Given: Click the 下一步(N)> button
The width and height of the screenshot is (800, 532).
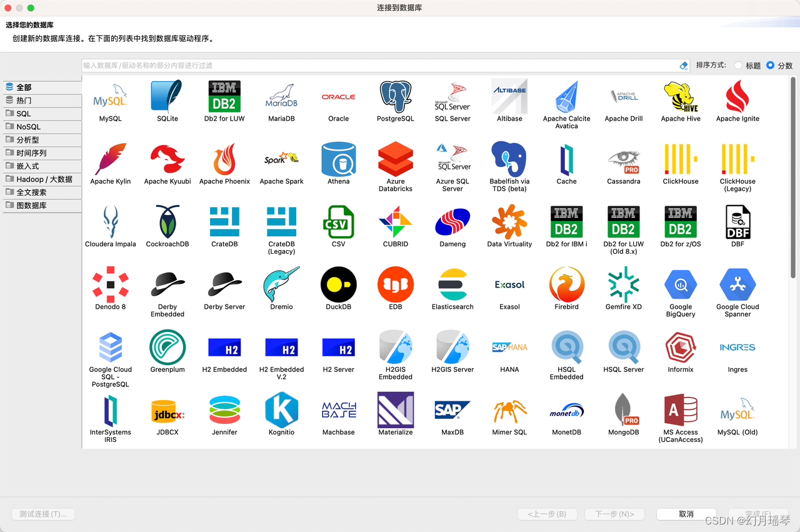Looking at the screenshot, I should [x=614, y=514].
